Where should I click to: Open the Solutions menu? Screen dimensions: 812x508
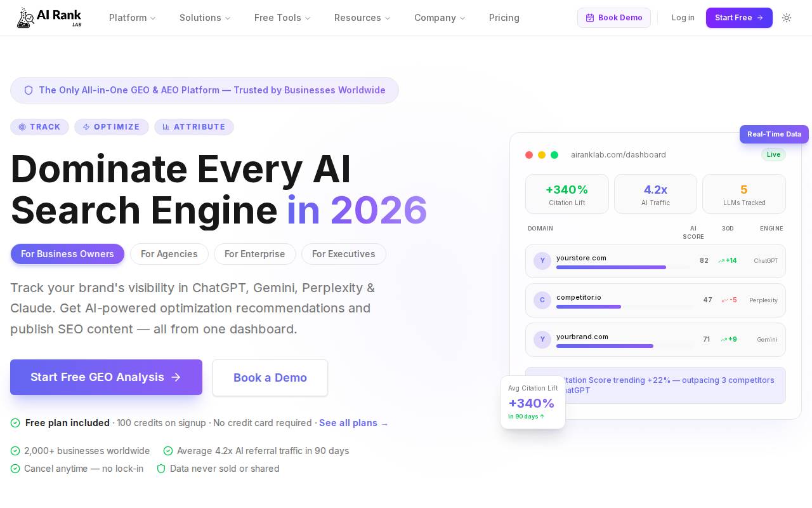pyautogui.click(x=205, y=18)
